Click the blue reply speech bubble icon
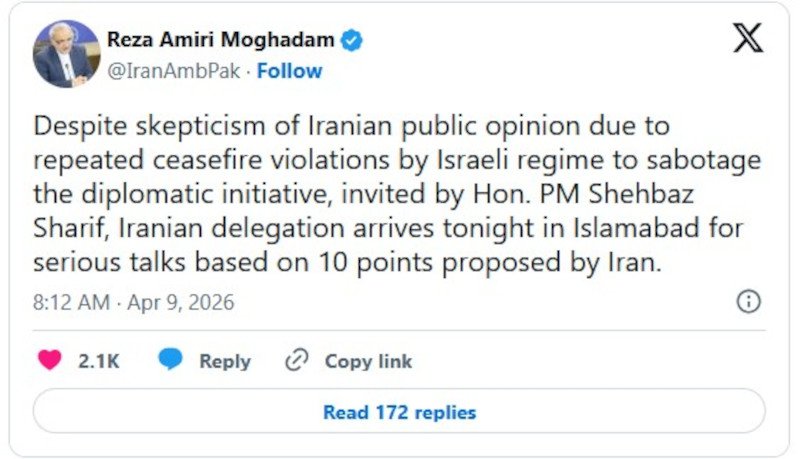Viewport: 800px width, 459px height. tap(171, 361)
